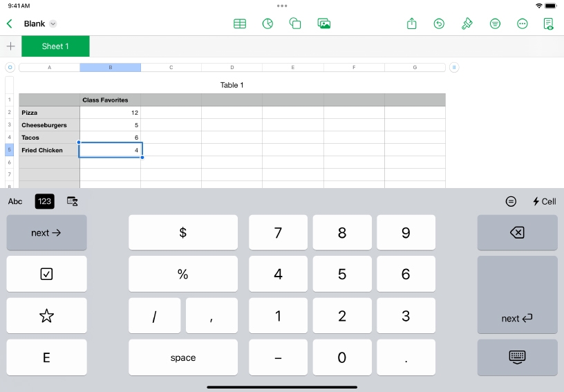Open the shapes insertion menu

(x=295, y=24)
